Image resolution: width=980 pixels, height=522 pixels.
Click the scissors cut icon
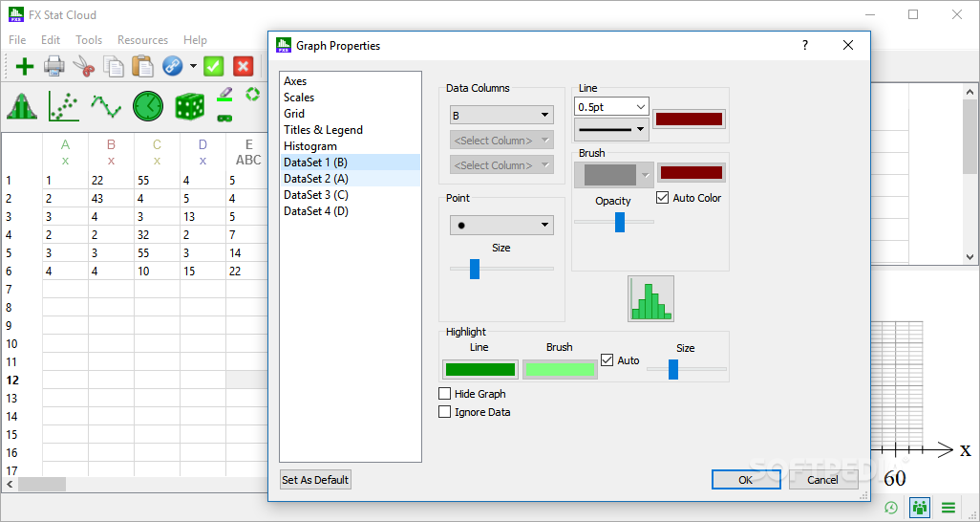(x=83, y=66)
